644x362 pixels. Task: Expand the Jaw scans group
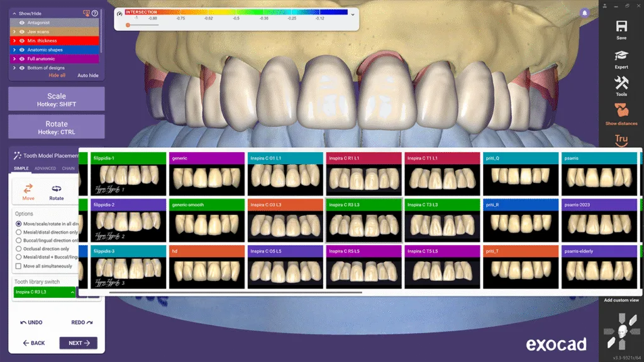pos(14,31)
